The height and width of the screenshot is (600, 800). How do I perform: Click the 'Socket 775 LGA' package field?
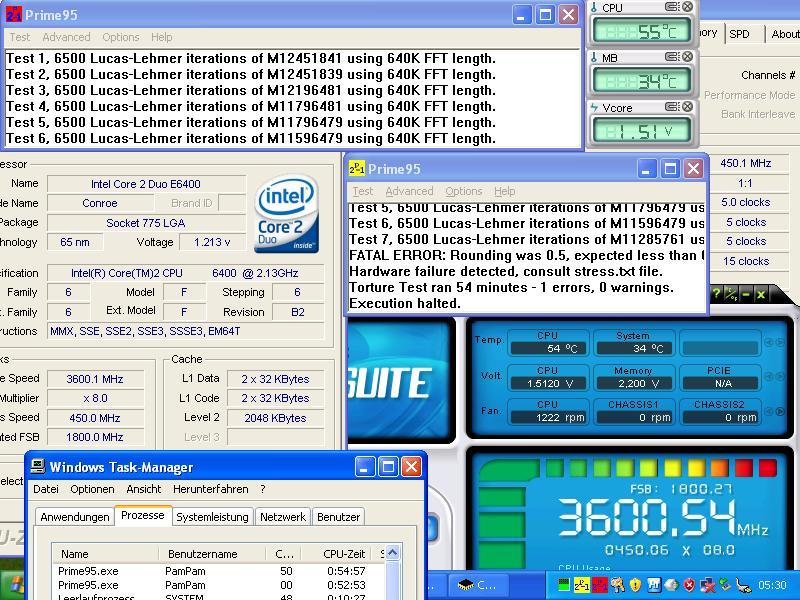coord(146,223)
